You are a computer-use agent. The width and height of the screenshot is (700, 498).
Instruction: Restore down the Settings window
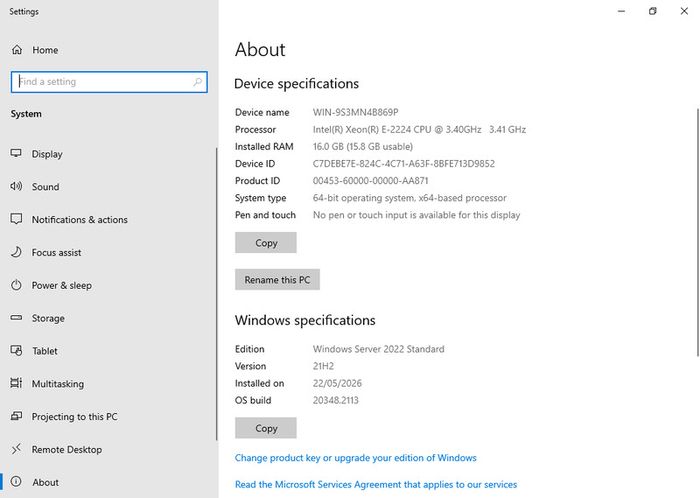click(x=652, y=11)
